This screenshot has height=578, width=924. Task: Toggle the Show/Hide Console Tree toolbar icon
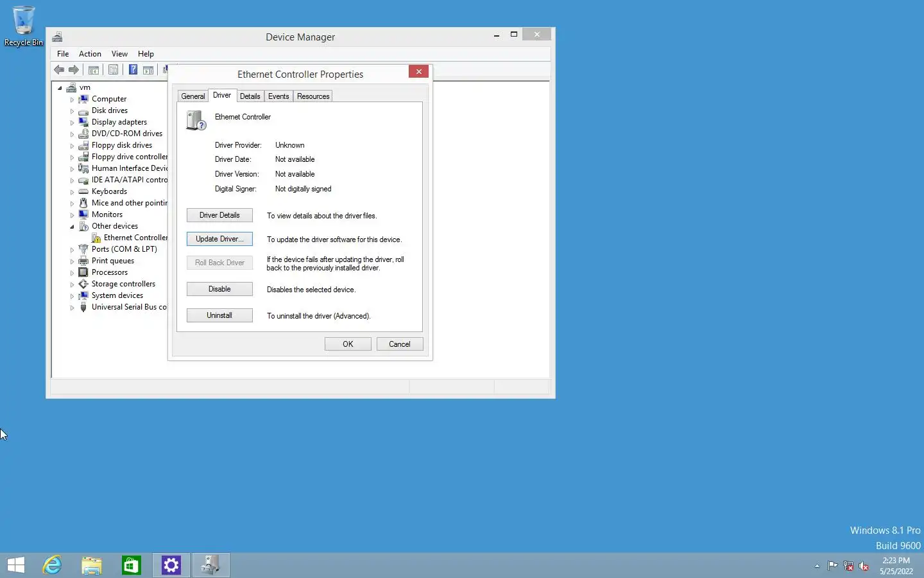[94, 69]
